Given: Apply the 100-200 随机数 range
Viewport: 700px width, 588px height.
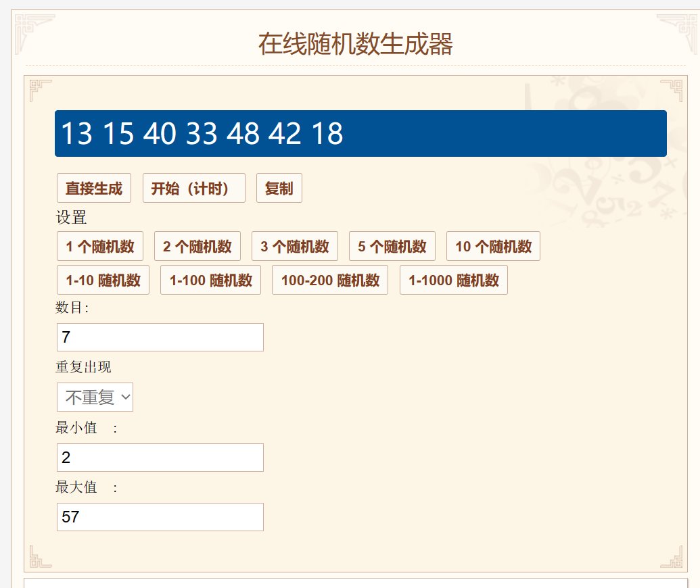Looking at the screenshot, I should pos(330,280).
